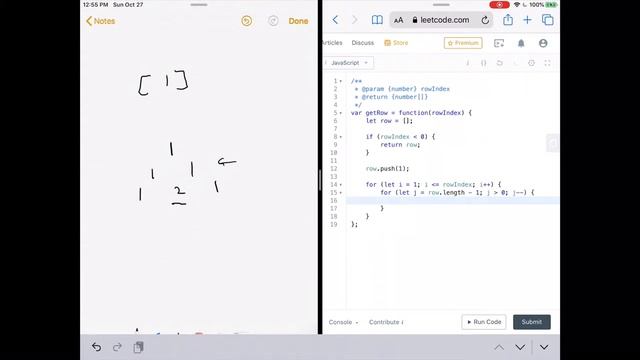Screen dimensions: 640x360
Task: Open the Discuss menu item
Action: (x=362, y=42)
